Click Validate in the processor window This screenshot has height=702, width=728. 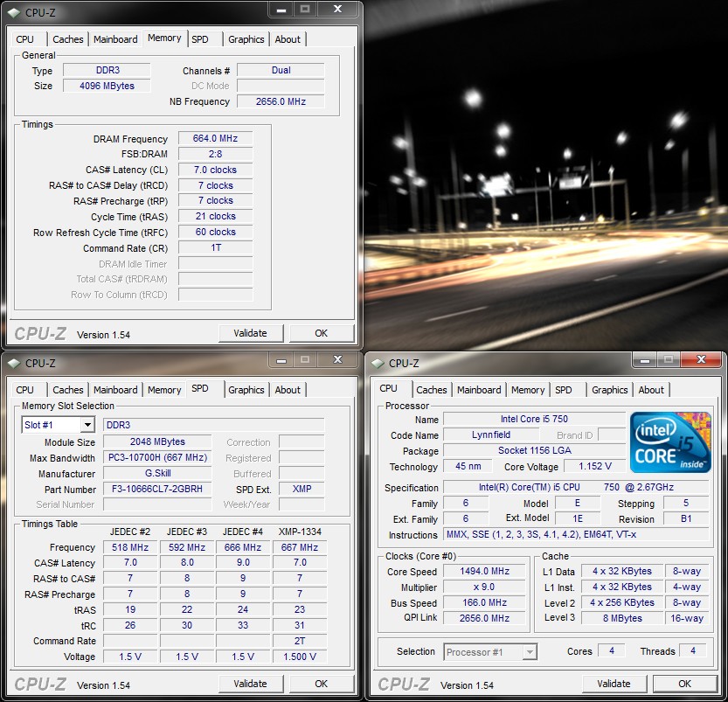(x=614, y=684)
